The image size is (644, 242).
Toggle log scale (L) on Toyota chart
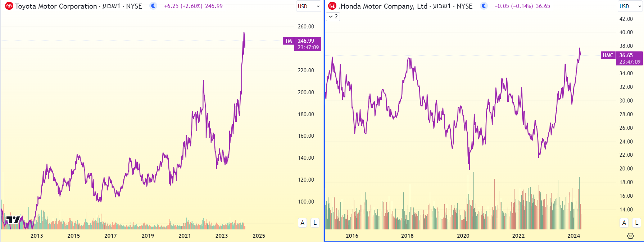[x=315, y=223]
